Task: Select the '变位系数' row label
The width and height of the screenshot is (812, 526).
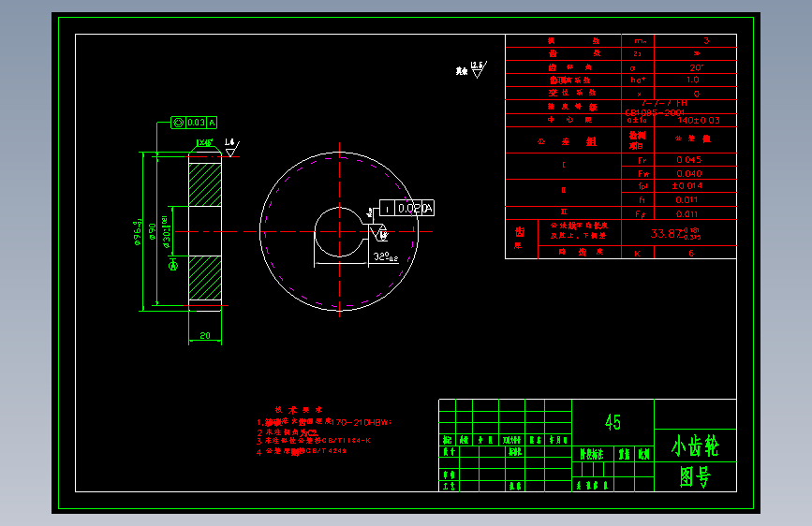Action: point(572,93)
